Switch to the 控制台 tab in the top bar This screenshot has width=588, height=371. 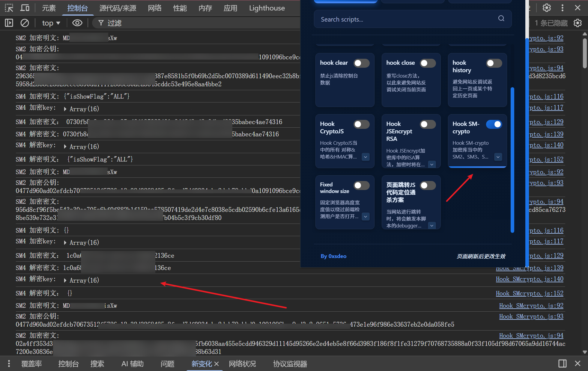click(77, 8)
